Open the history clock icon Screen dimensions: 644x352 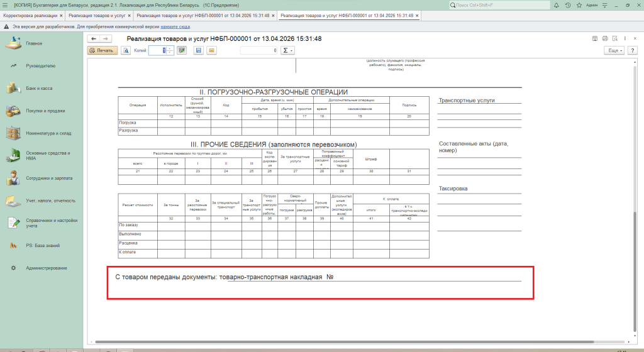(568, 5)
